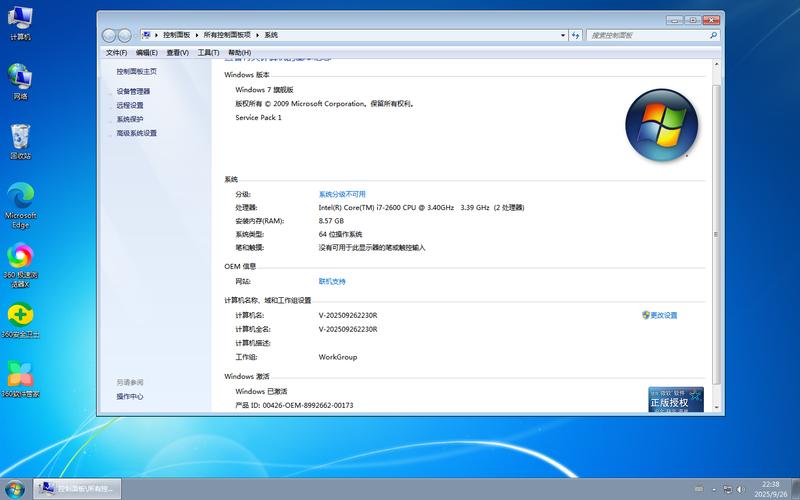The width and height of the screenshot is (800, 500).
Task: Click the 系统 breadcrumb segment
Action: coord(271,35)
